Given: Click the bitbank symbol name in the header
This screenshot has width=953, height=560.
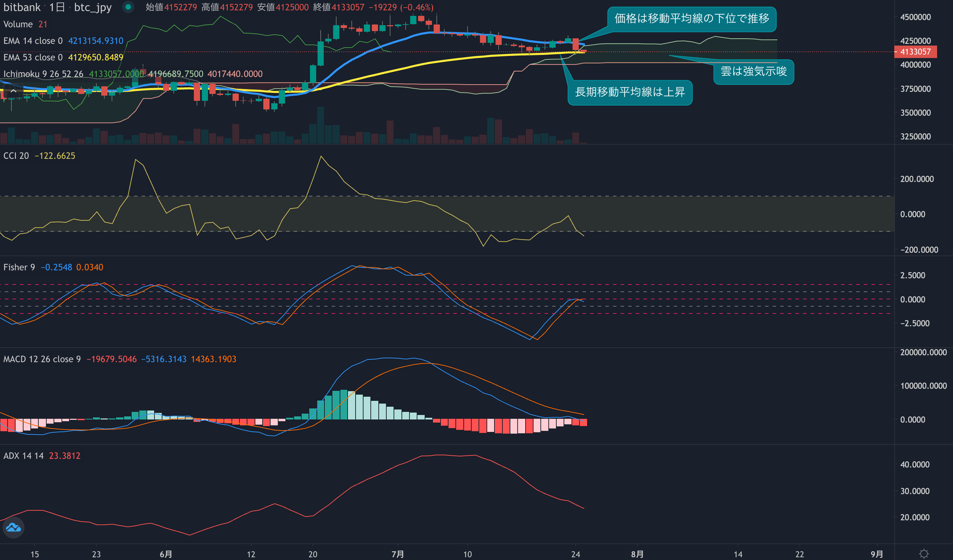Looking at the screenshot, I should click(21, 7).
